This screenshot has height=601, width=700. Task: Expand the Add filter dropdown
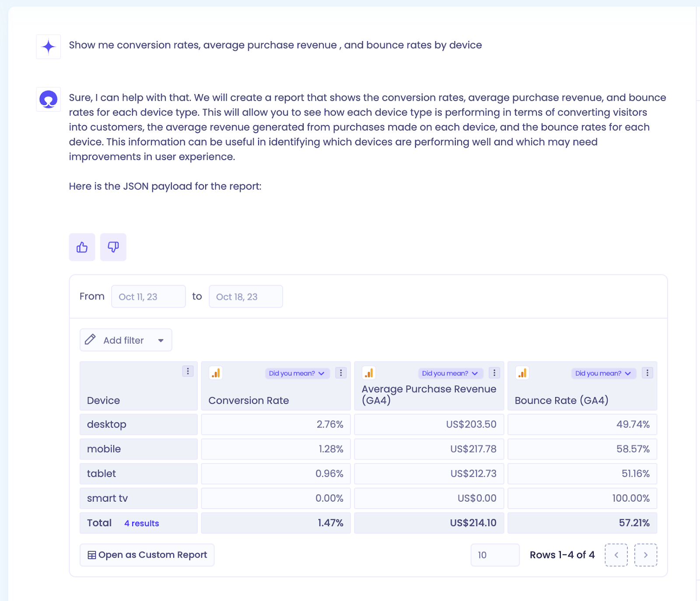(126, 340)
